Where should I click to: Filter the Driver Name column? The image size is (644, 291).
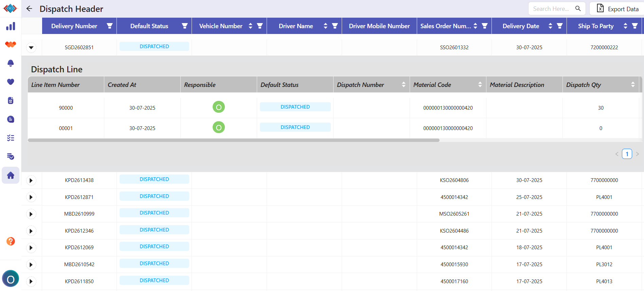(335, 26)
